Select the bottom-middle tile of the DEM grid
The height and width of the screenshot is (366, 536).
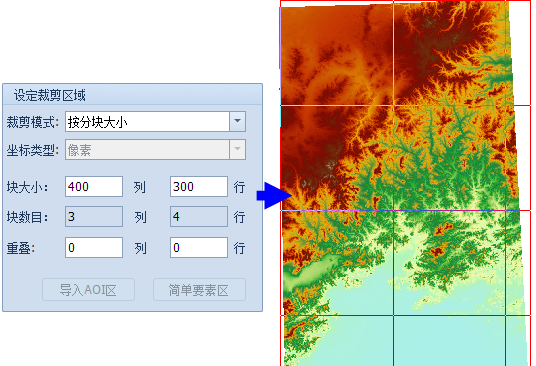click(449, 340)
